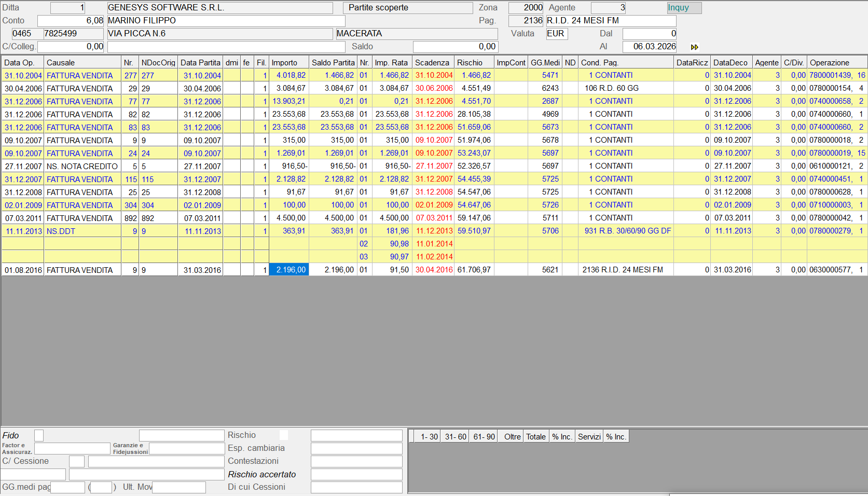The height and width of the screenshot is (496, 868).
Task: Toggle the Rischio checkbox
Action: (283, 435)
